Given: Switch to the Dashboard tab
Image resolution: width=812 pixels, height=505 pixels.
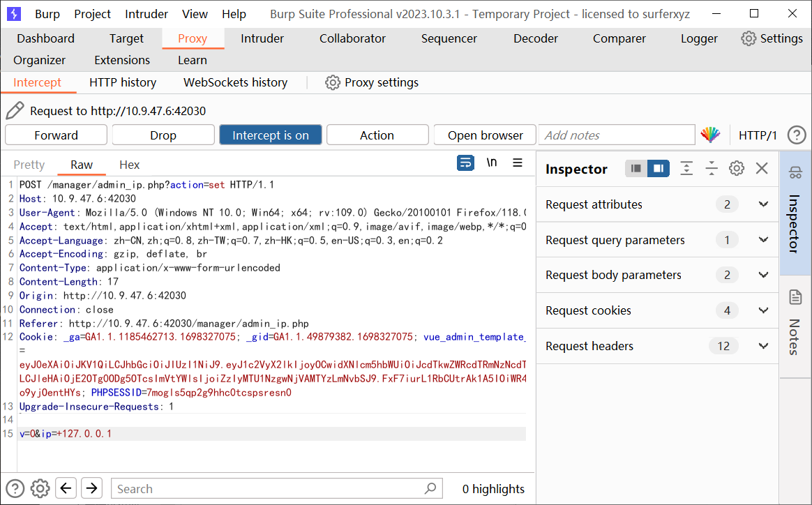Looking at the screenshot, I should [x=45, y=38].
